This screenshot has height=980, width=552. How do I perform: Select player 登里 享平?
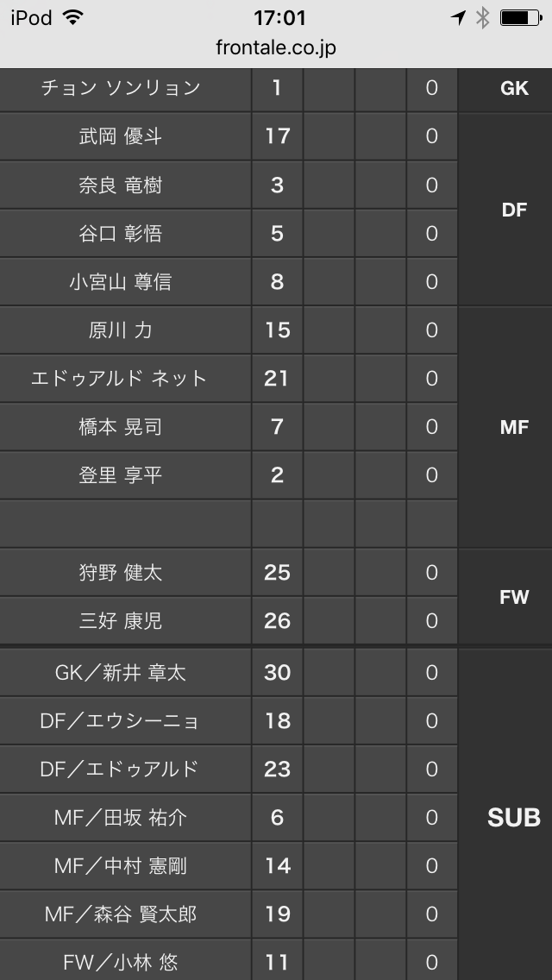pos(121,475)
